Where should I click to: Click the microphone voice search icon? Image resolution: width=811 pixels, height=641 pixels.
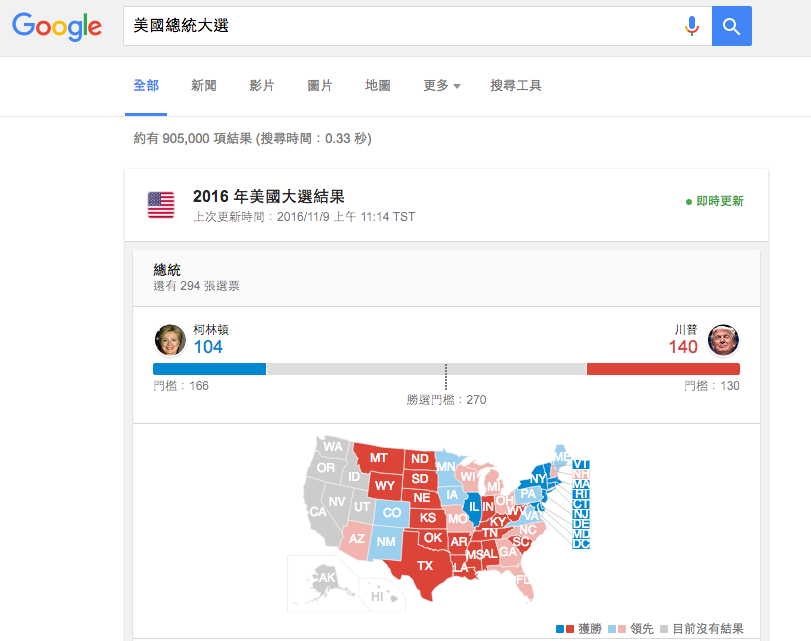(692, 26)
